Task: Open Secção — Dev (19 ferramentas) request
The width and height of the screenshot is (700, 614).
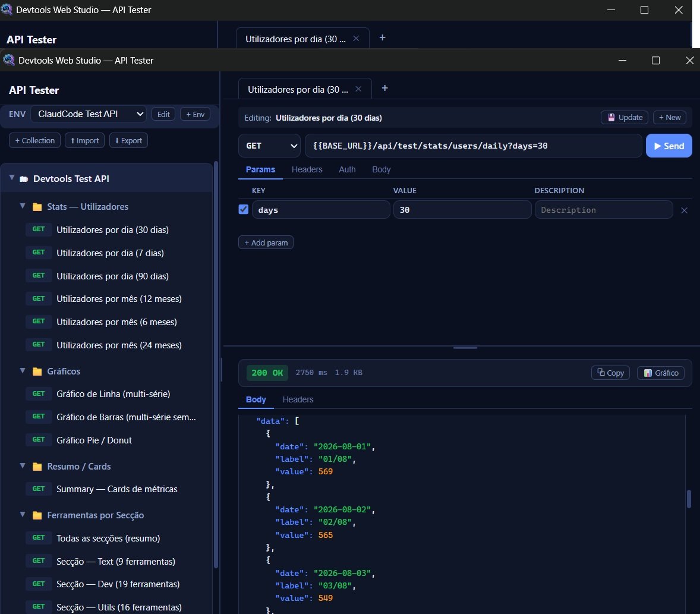Action: click(x=118, y=584)
